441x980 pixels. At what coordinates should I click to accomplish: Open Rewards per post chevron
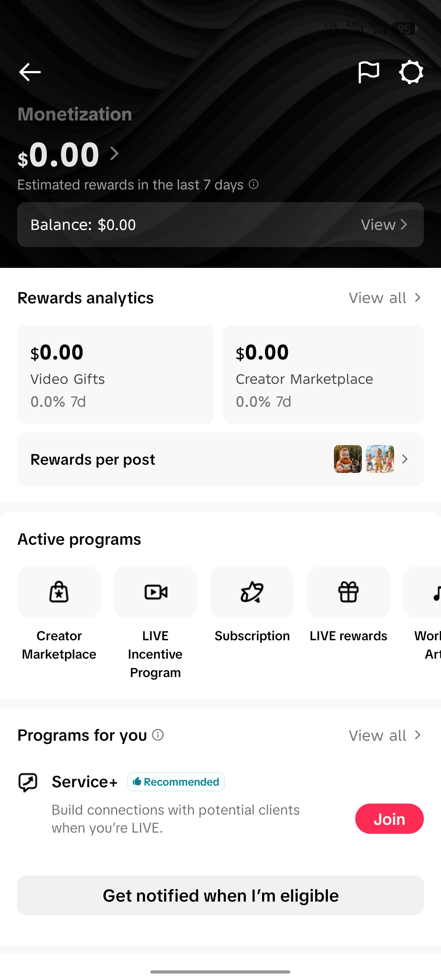click(405, 459)
